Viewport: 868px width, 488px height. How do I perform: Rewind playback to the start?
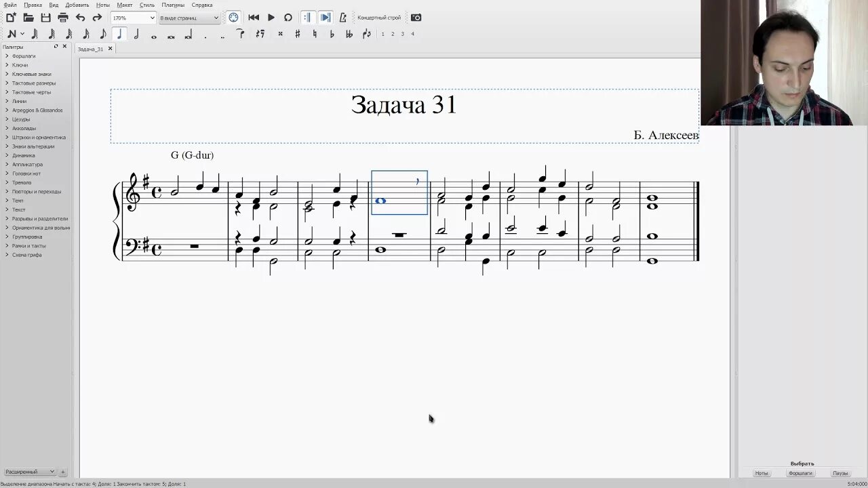coord(254,18)
